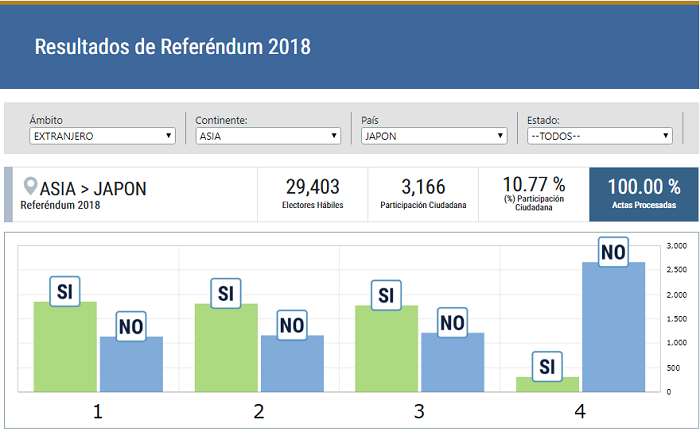The width and height of the screenshot is (700, 433).
Task: Click the tall blue NO bar of question 4
Action: [613, 330]
